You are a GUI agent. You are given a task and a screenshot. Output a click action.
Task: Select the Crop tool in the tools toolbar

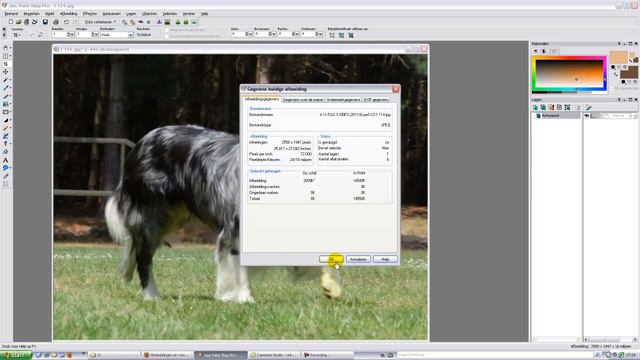(x=6, y=64)
